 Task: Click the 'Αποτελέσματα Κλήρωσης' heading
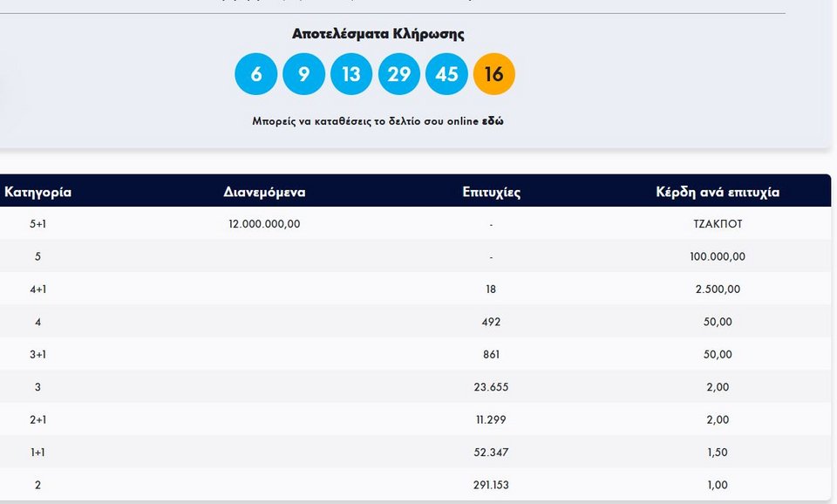coord(378,34)
